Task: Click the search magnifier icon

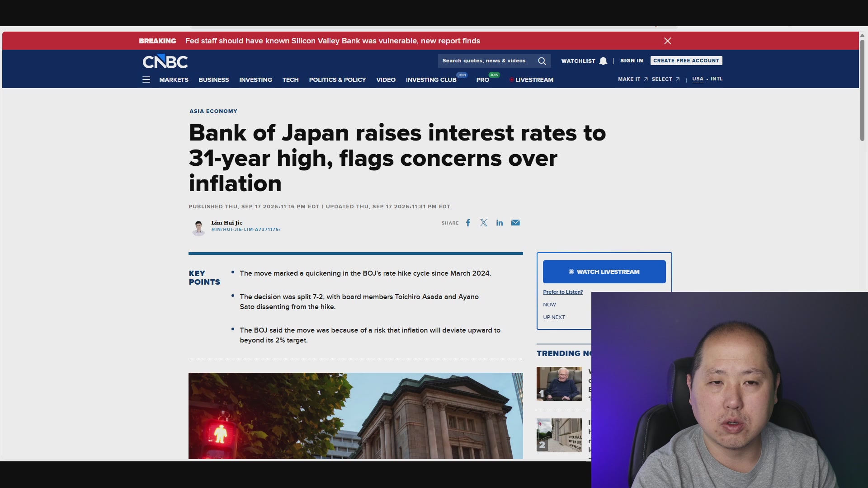Action: click(542, 61)
